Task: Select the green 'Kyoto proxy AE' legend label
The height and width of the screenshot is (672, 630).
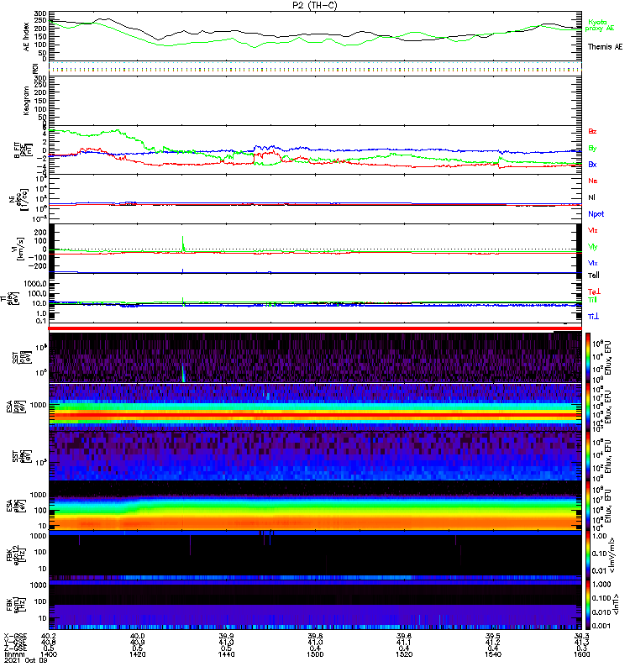Action: (600, 25)
